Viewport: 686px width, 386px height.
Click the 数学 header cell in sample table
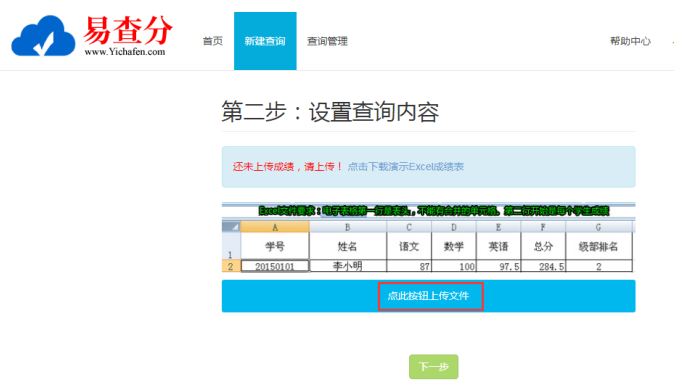click(454, 246)
